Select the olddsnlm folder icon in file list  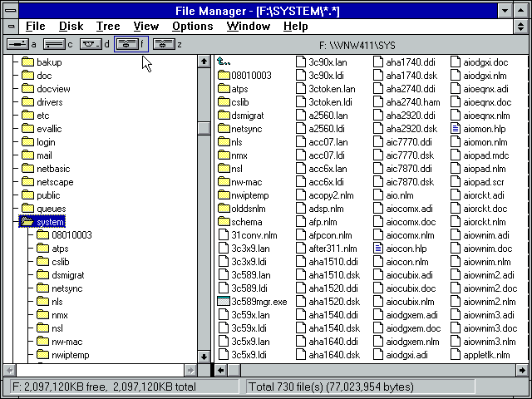224,209
